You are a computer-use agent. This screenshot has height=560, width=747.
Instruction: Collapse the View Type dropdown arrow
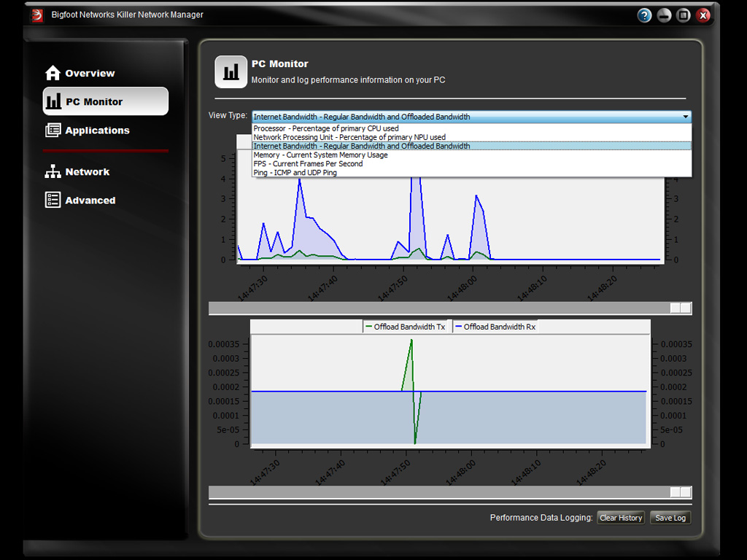[x=685, y=117]
